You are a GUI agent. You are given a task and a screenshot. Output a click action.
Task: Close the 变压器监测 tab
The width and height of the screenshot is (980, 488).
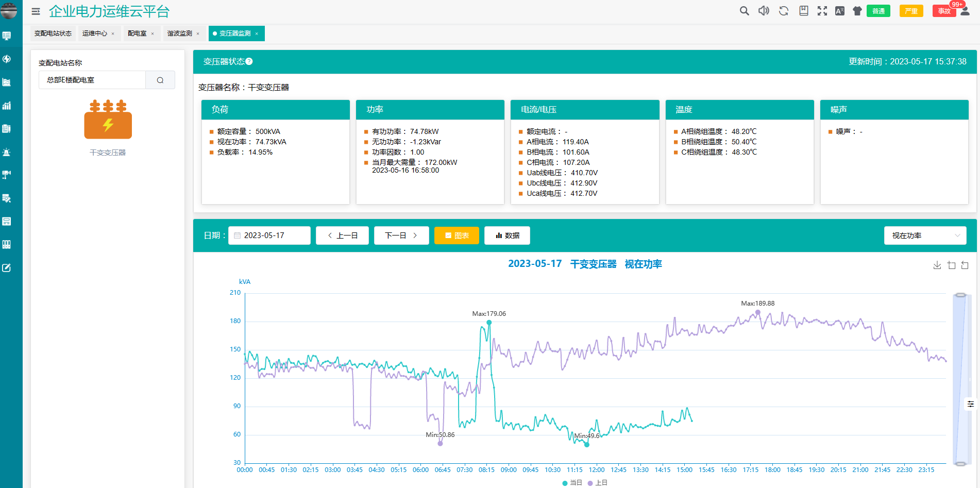pyautogui.click(x=257, y=33)
